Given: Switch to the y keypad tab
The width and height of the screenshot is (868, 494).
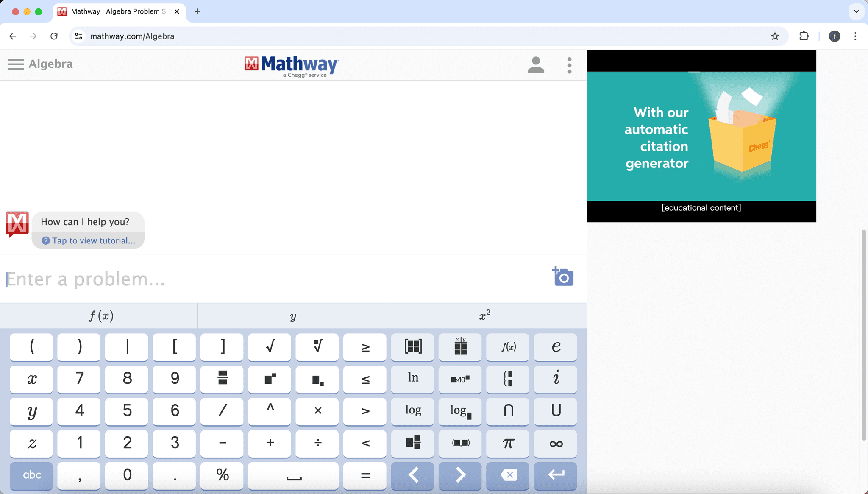Looking at the screenshot, I should (292, 315).
